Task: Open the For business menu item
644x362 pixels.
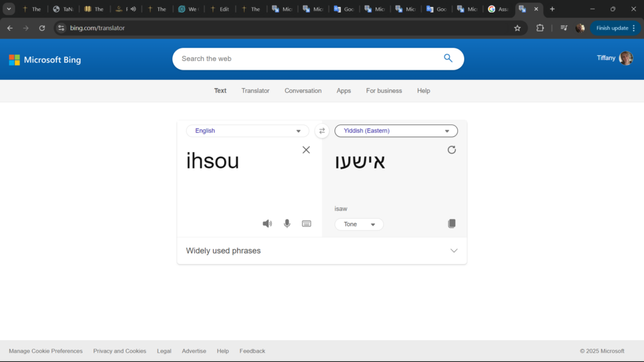Action: click(384, 90)
